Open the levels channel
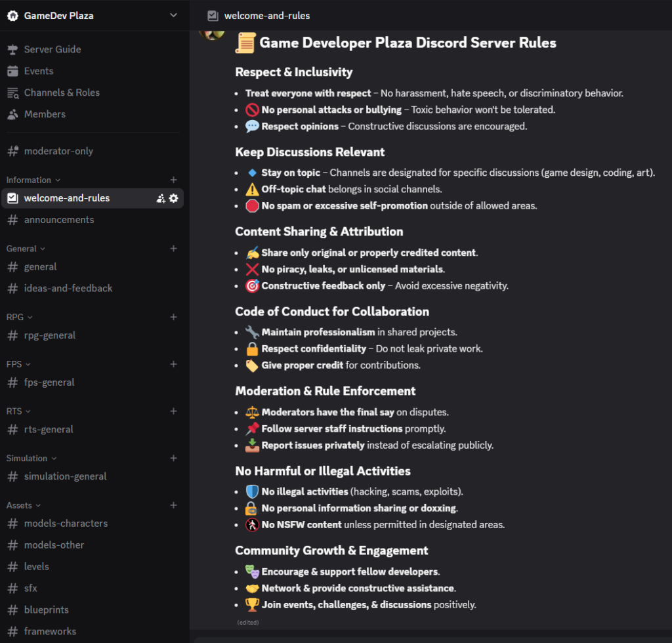 (93, 567)
